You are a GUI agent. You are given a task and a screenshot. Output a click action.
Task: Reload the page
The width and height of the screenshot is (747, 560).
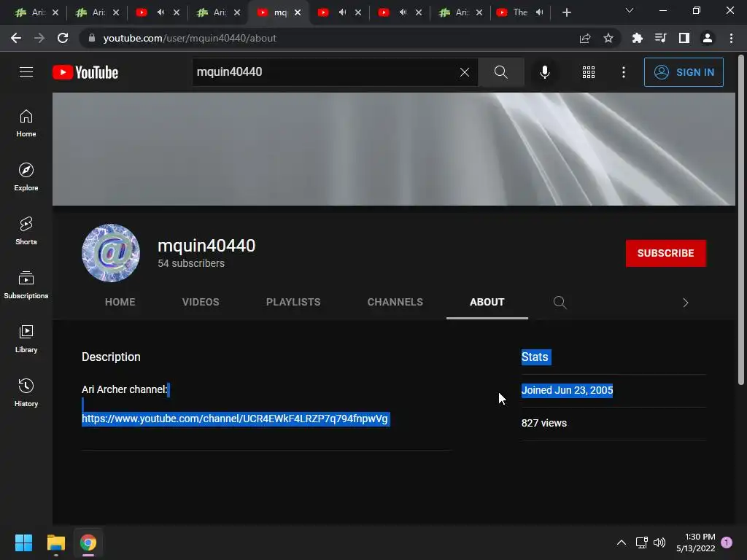pos(63,38)
